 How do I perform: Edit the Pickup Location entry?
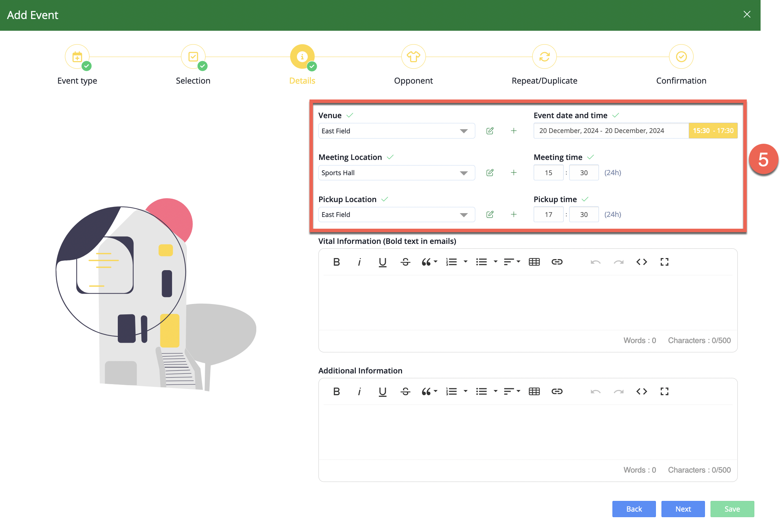(x=490, y=215)
